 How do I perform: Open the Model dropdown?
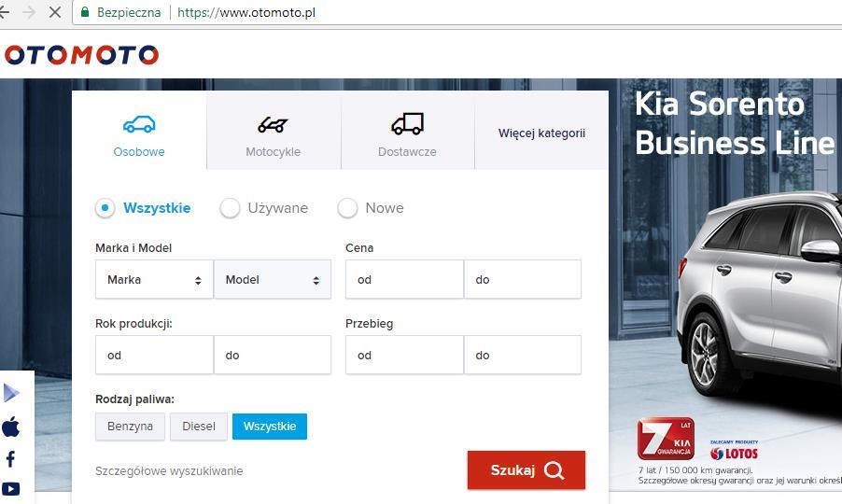pyautogui.click(x=273, y=279)
